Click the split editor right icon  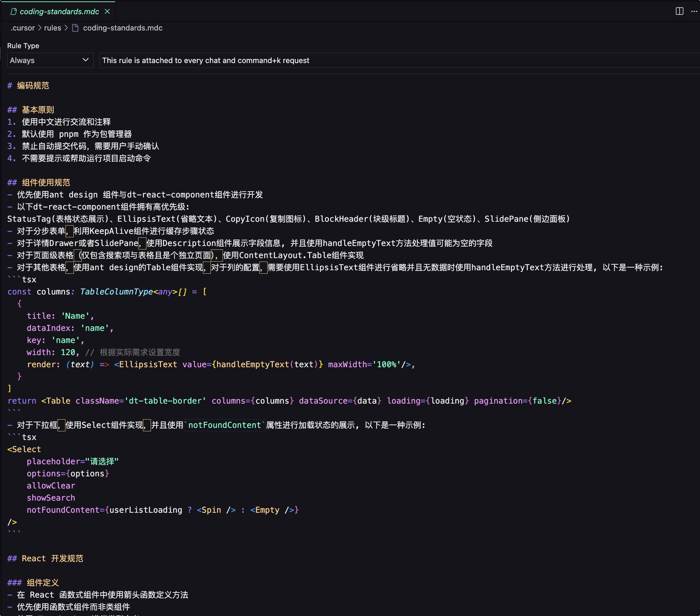coord(679,11)
